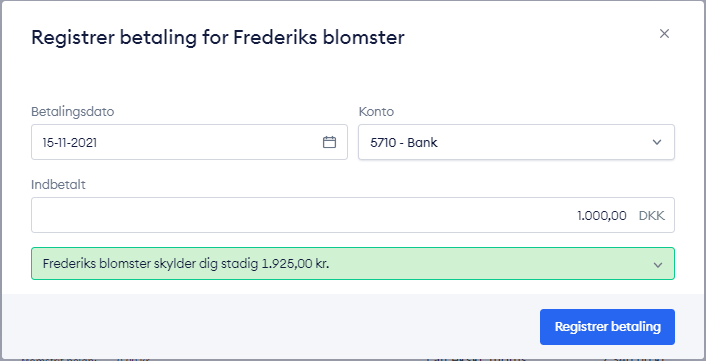The width and height of the screenshot is (706, 361).
Task: Click the 5710 - Bank text in Konto
Action: [404, 143]
